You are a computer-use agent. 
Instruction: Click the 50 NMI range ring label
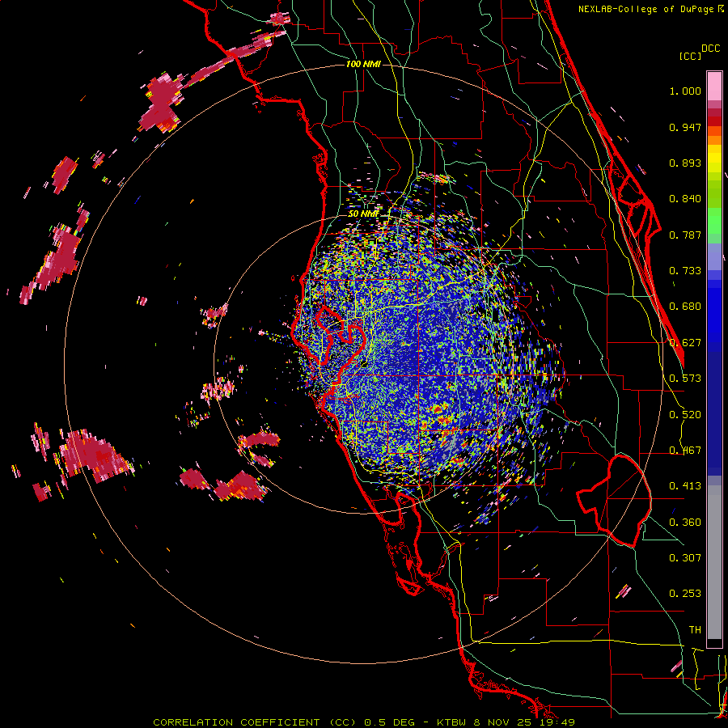pos(363,214)
